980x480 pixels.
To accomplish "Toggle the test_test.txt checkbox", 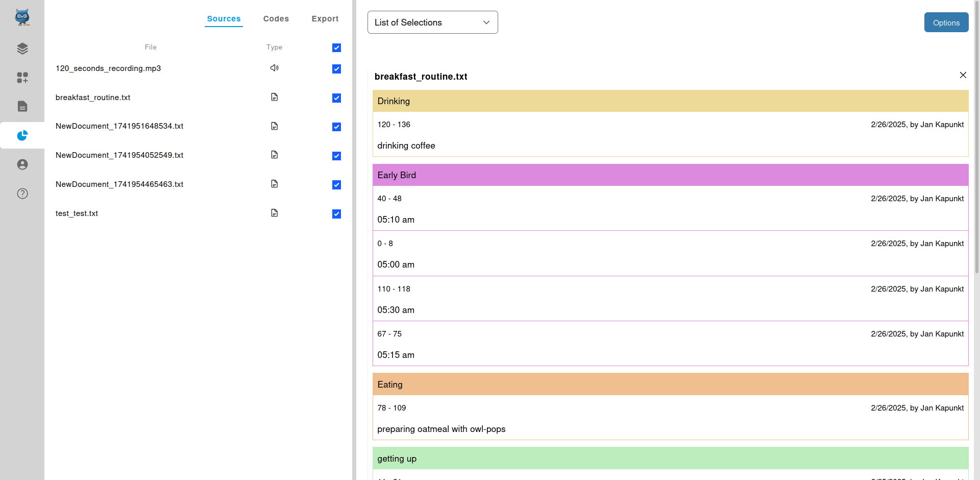I will click(x=336, y=214).
